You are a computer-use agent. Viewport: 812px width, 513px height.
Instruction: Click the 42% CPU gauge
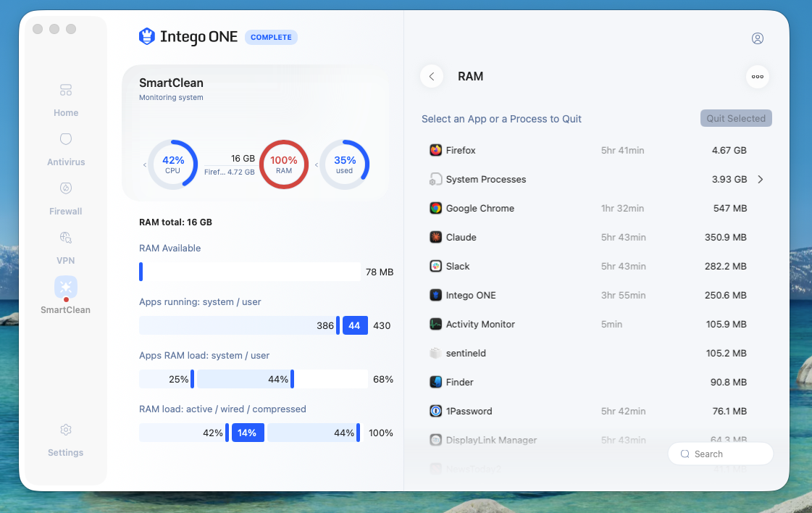(x=172, y=164)
